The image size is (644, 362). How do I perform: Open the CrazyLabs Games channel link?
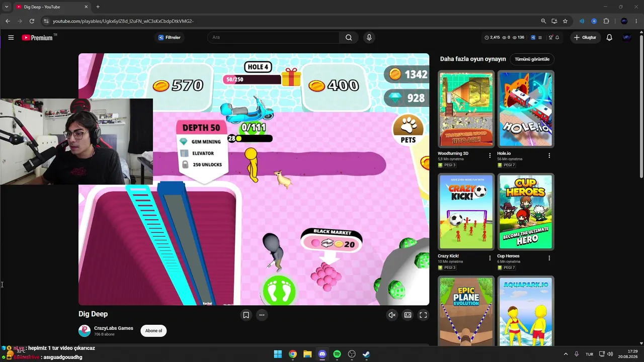point(114,328)
